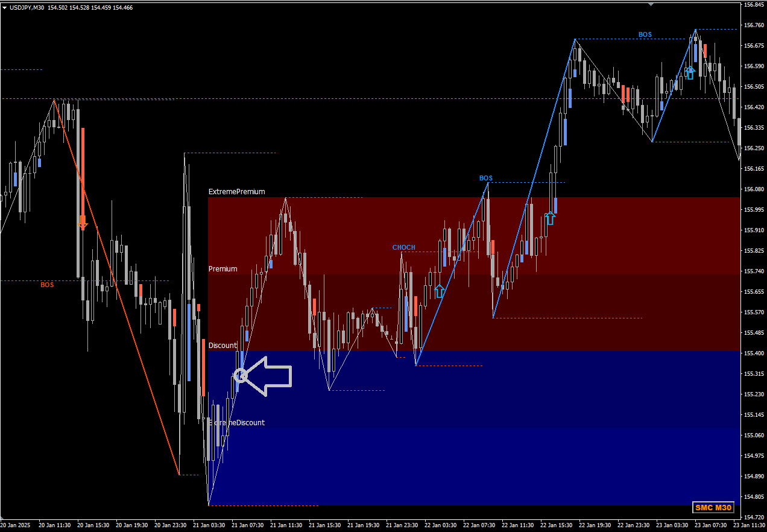Select the blue buy arrow below CHOCH label
Image resolution: width=767 pixels, height=532 pixels.
coord(440,291)
